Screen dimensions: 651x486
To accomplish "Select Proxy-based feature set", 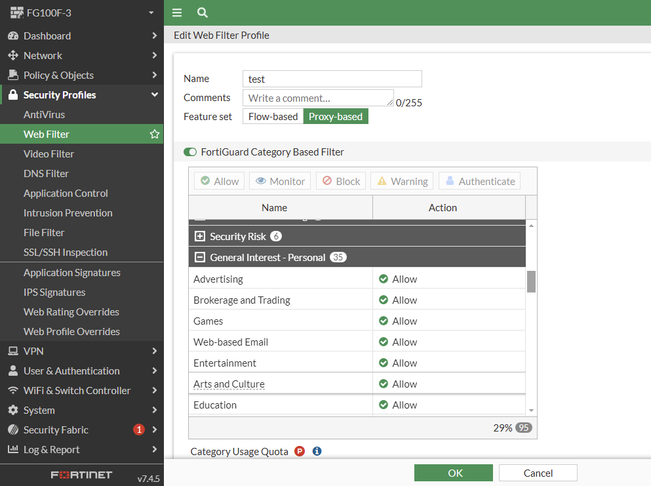I will [336, 116].
